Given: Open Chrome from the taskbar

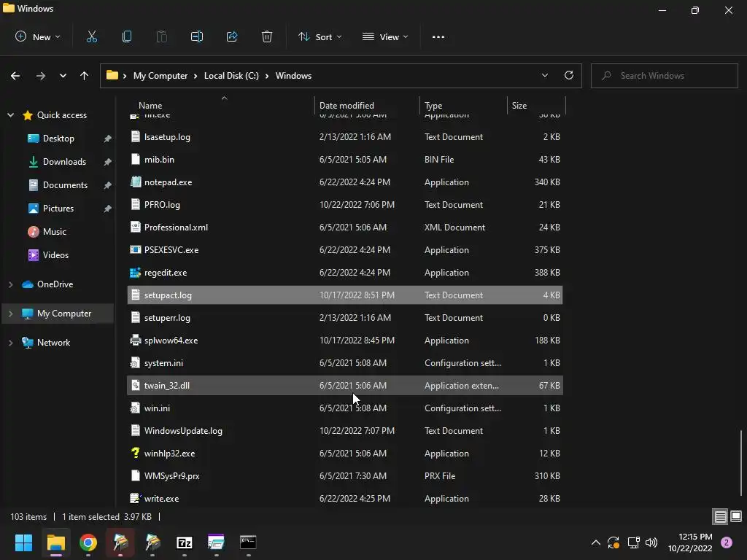Looking at the screenshot, I should [x=88, y=542].
